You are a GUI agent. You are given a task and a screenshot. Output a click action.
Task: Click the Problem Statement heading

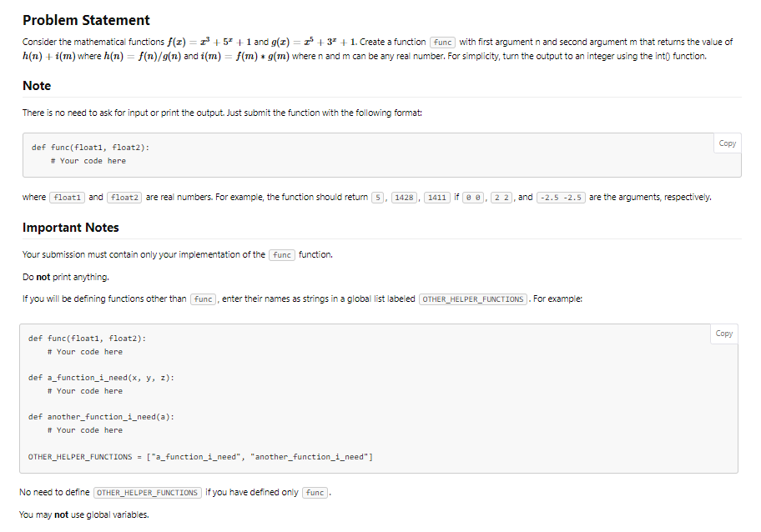(x=86, y=19)
